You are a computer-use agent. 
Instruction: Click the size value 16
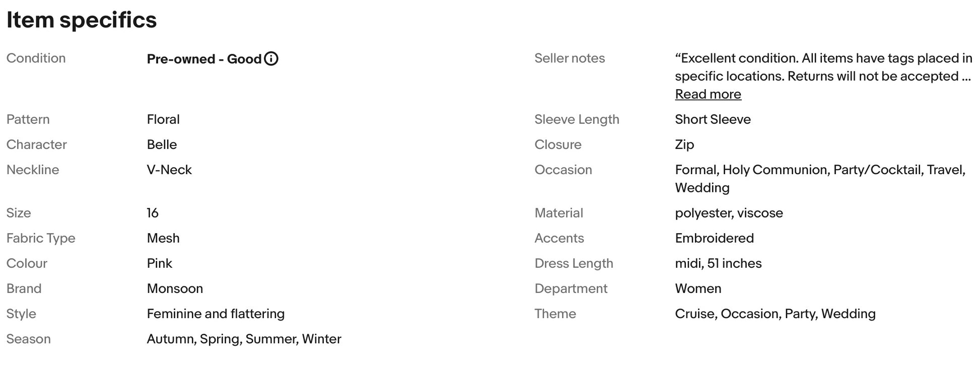153,213
